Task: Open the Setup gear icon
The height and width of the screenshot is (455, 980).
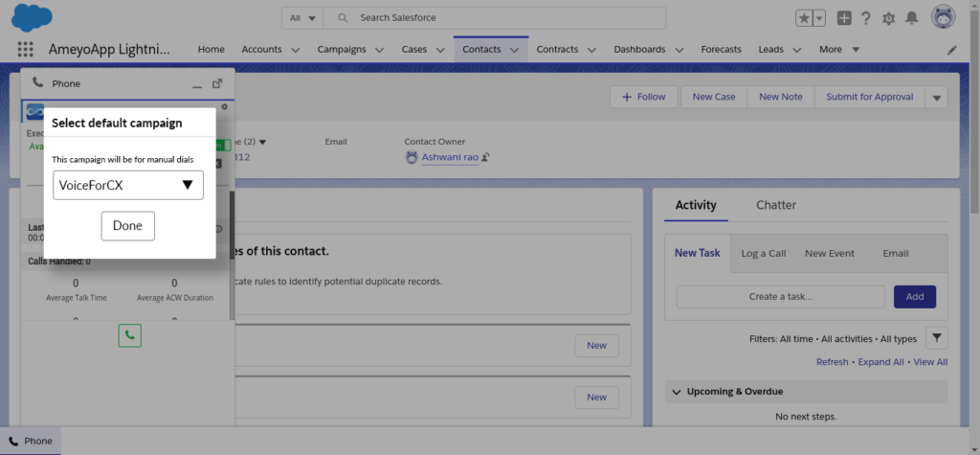Action: 889,18
